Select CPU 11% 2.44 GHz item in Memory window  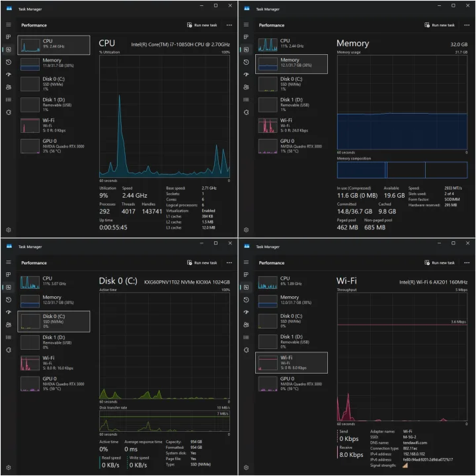pos(292,44)
